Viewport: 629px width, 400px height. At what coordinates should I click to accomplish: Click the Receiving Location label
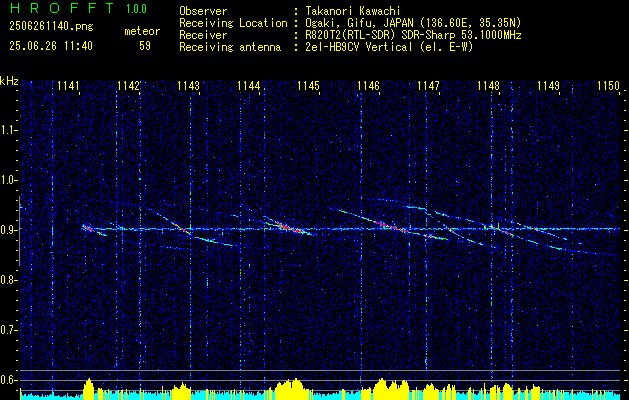coord(233,23)
